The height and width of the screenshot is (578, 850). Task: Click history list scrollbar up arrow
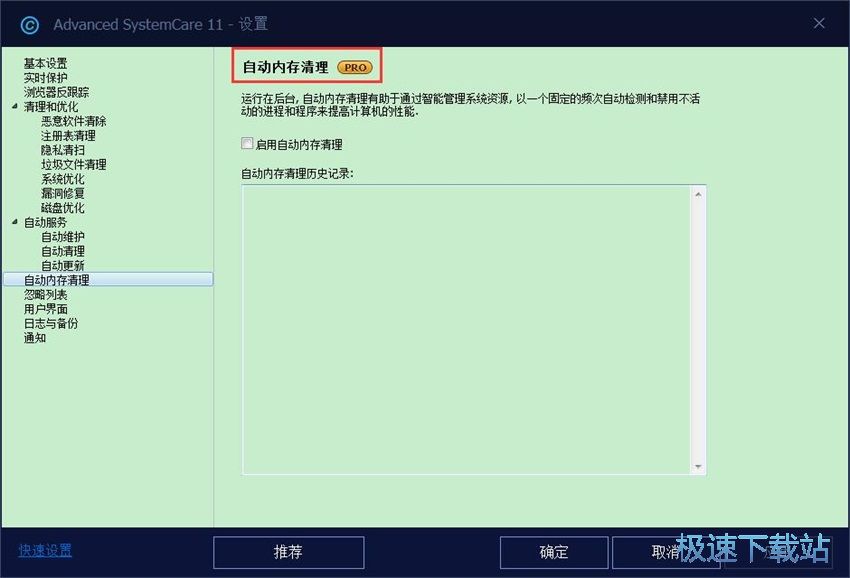[698, 194]
